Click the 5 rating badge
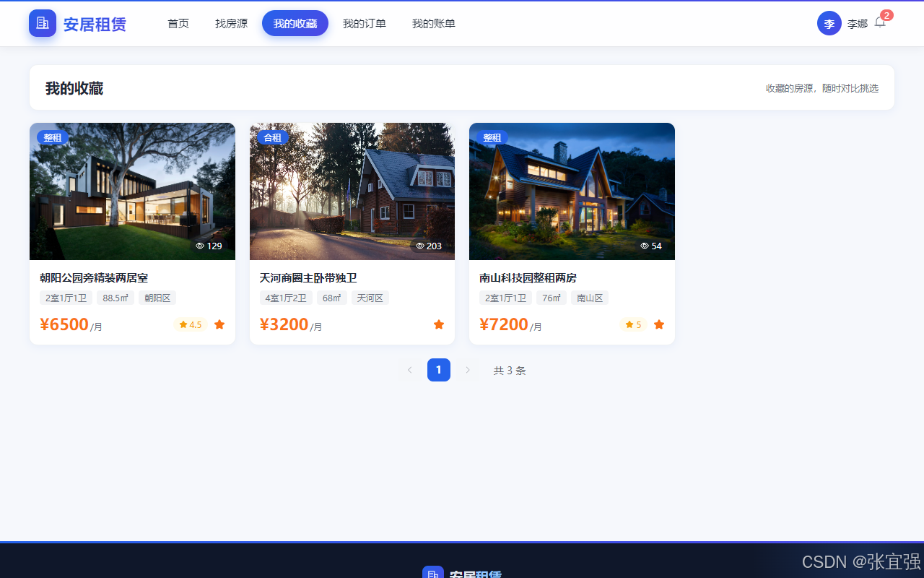Image resolution: width=924 pixels, height=578 pixels. point(633,324)
